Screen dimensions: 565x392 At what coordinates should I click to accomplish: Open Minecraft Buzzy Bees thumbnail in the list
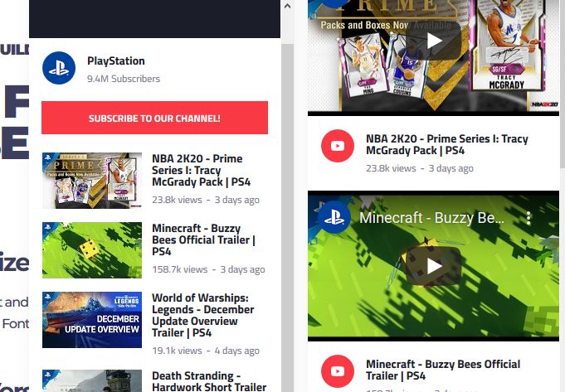pos(92,250)
